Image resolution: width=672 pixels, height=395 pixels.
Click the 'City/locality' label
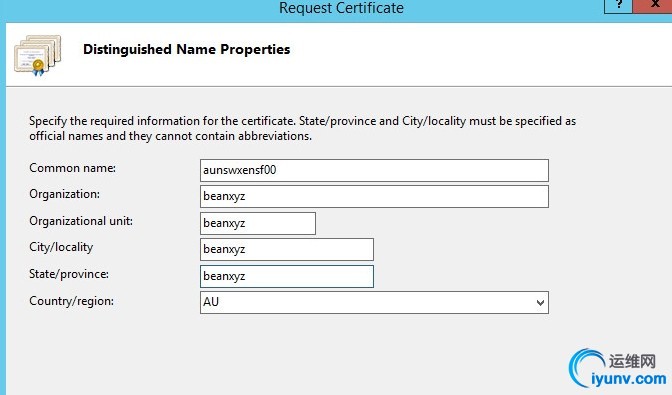61,247
